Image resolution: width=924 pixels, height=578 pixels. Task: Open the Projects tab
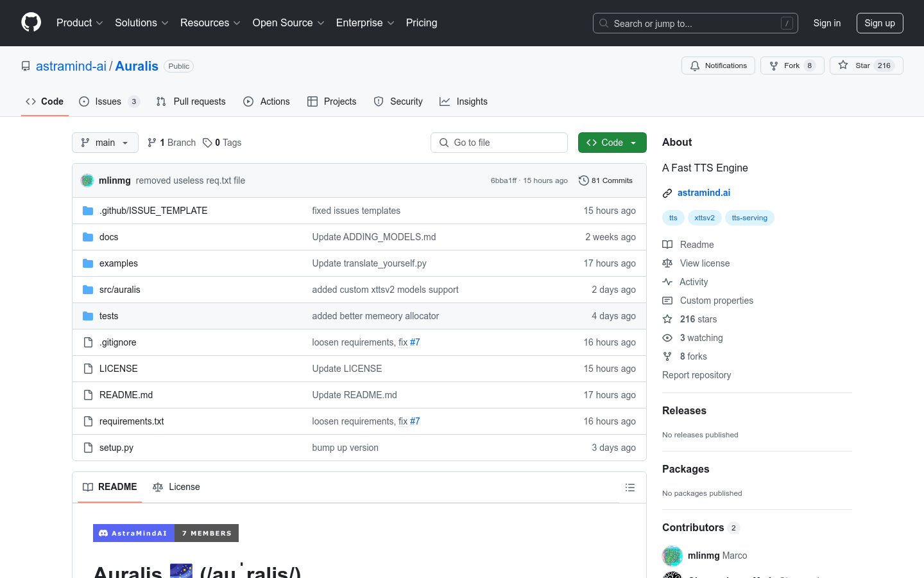coord(332,101)
